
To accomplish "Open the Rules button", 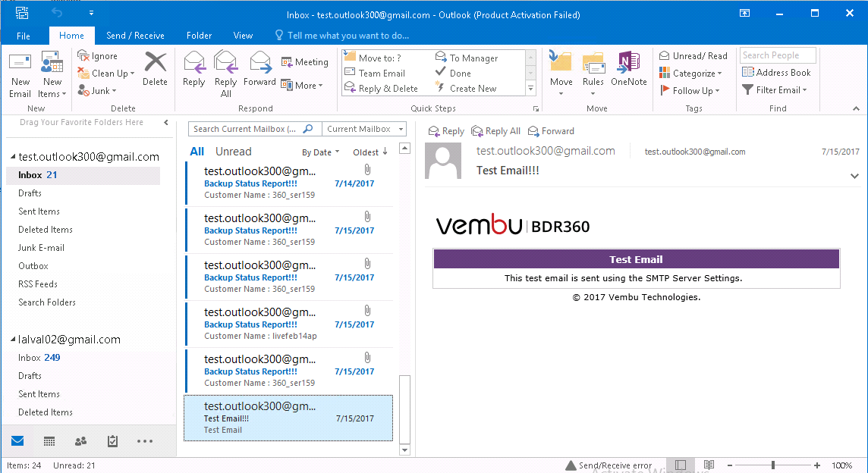I will [x=593, y=73].
